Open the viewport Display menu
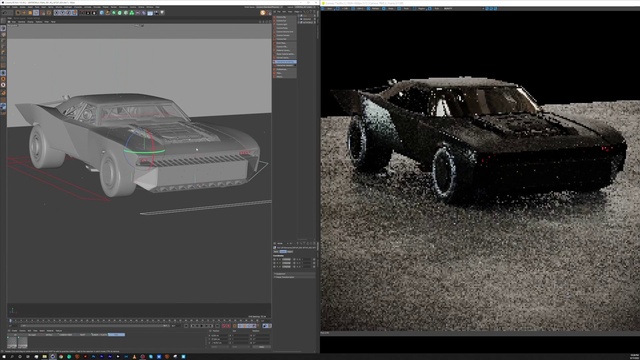The width and height of the screenshot is (640, 360). tap(30, 22)
